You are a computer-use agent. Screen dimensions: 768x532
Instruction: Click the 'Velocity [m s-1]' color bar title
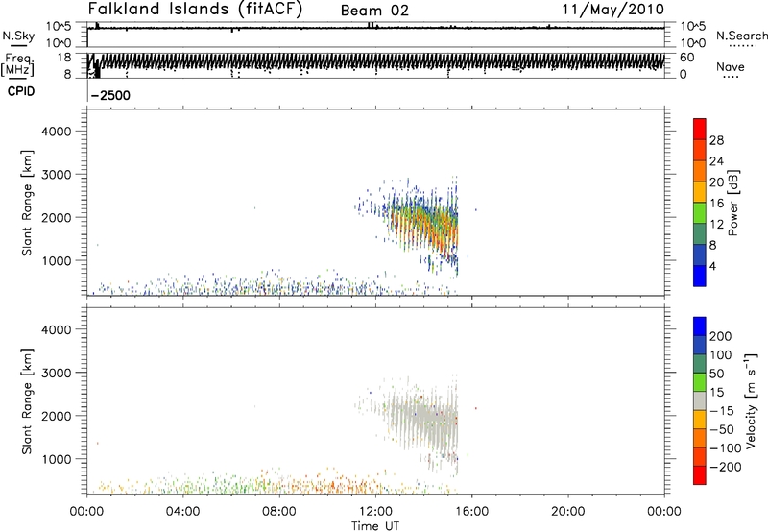click(x=751, y=400)
